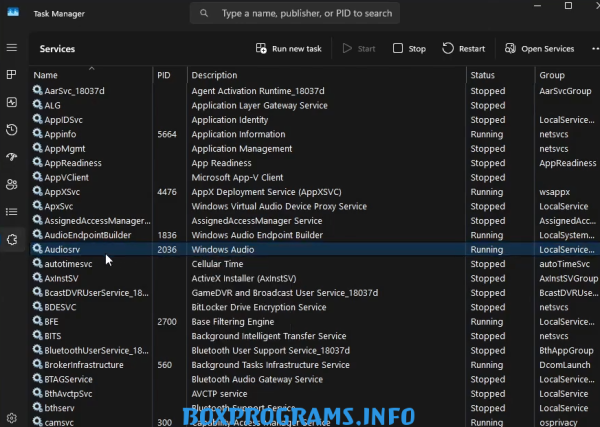This screenshot has width=600, height=427.
Task: Click the BFE service icon
Action: (38, 321)
